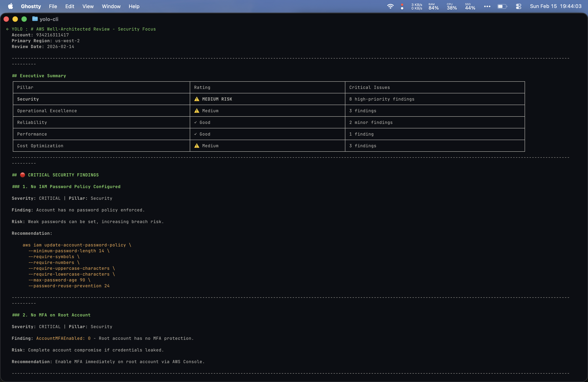Click the red circle before CRITICAL SECURITY FINDINGS
This screenshot has width=588, height=382.
(23, 175)
